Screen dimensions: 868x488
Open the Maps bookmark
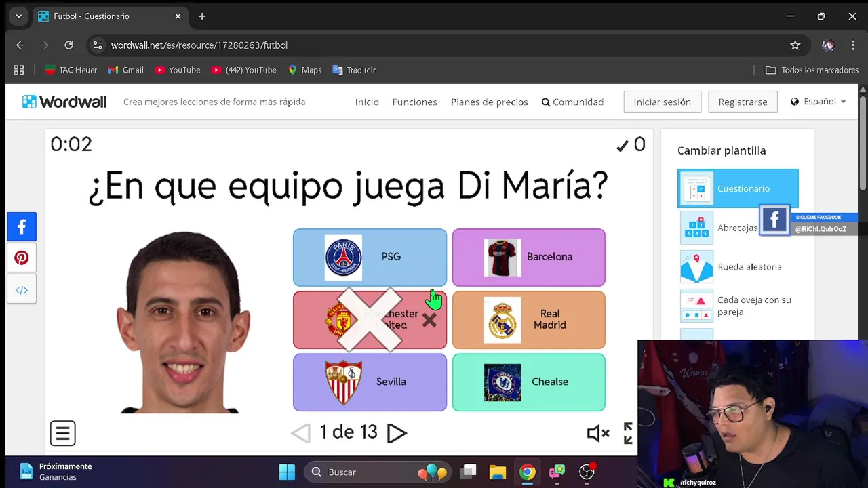point(304,70)
